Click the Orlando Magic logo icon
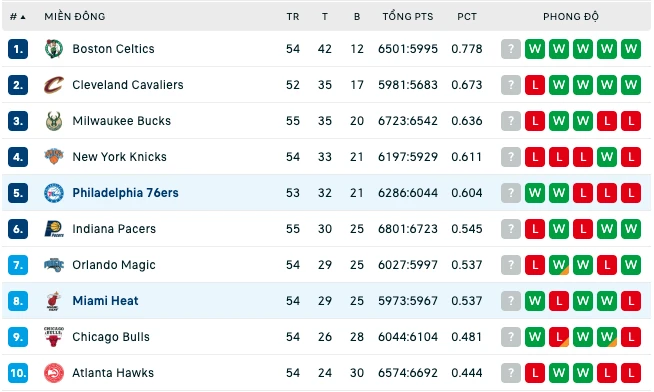 coord(54,265)
